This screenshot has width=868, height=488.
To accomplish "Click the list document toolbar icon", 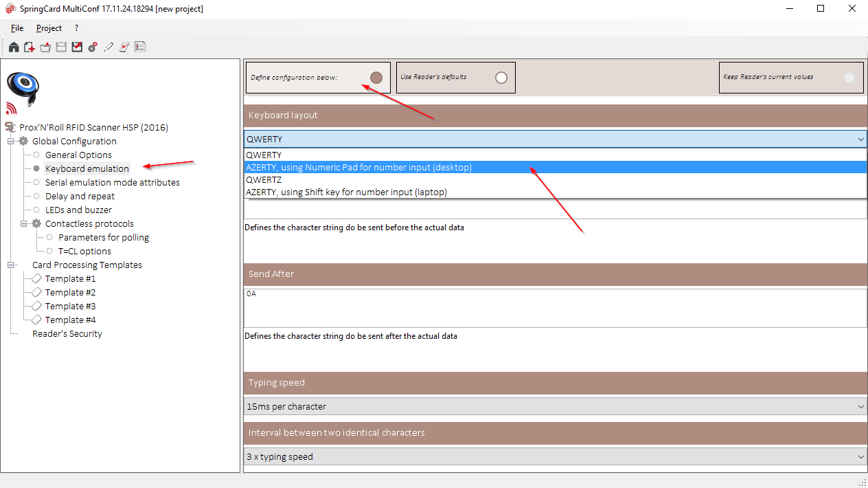I will 140,47.
